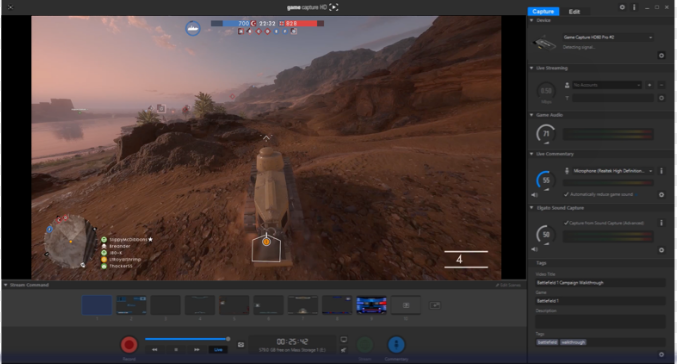Click the fast-forward playback button
This screenshot has height=364, width=677.
(196, 350)
